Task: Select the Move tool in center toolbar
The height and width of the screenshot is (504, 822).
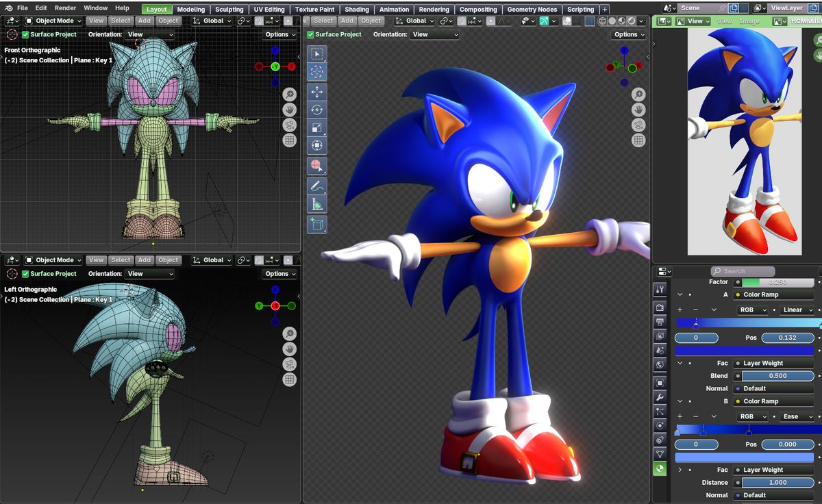Action: 316,92
